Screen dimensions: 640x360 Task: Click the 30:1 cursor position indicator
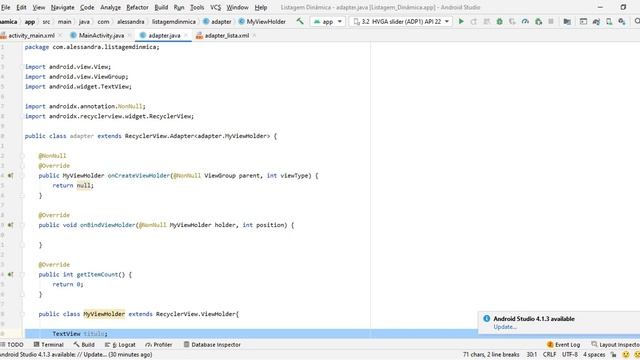[x=531, y=355]
